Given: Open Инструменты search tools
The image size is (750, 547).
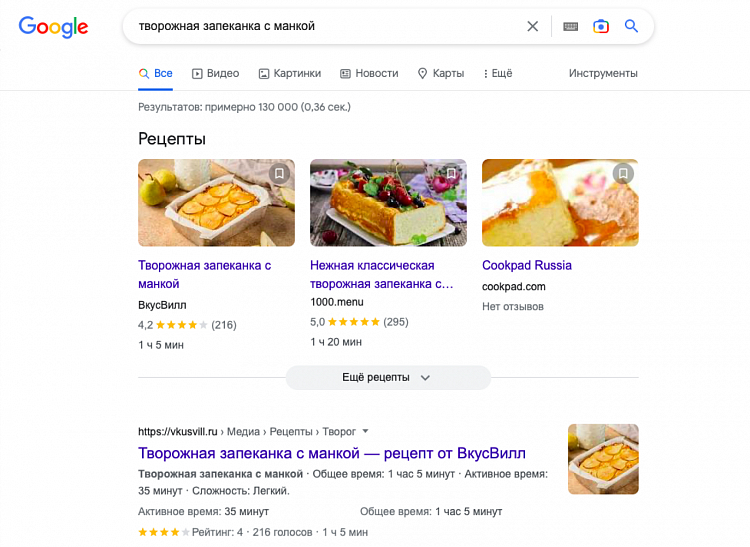Looking at the screenshot, I should pyautogui.click(x=603, y=73).
